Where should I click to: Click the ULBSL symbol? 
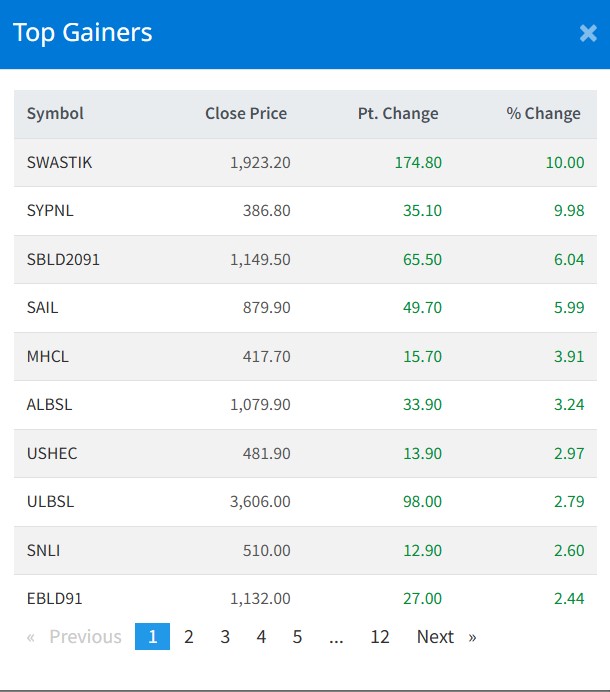(49, 501)
